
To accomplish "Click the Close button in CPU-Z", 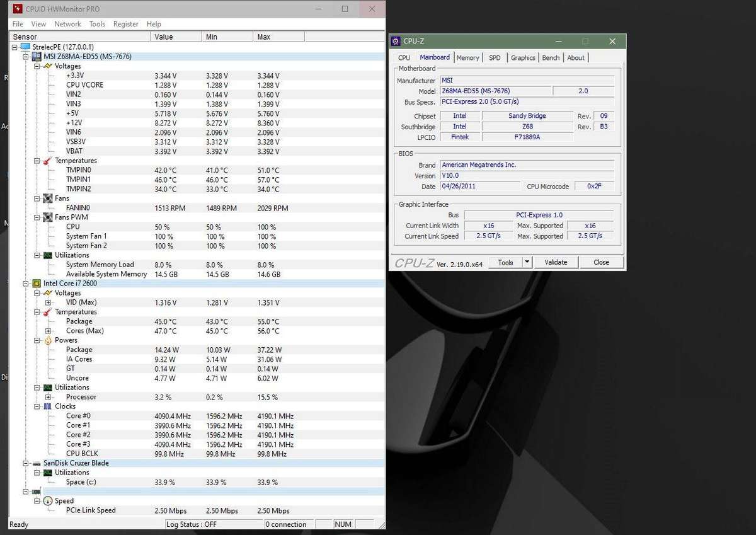I will click(601, 262).
